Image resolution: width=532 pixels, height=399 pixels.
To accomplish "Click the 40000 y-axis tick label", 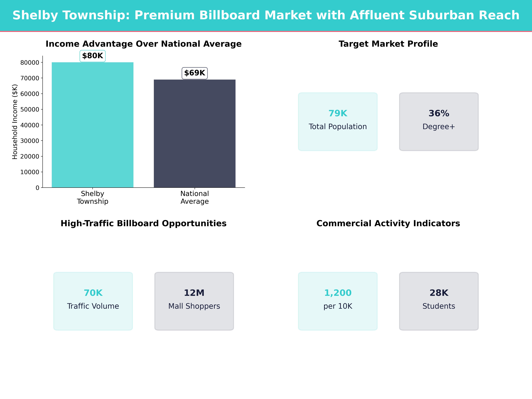I will pos(30,125).
